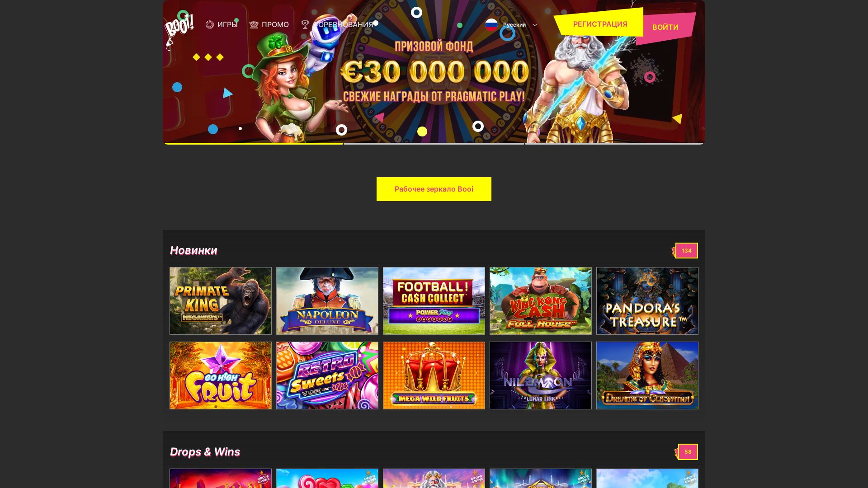Image resolution: width=868 pixels, height=488 pixels.
Task: Open the Dreams of Cleopatra thumbnail
Action: pos(647,375)
